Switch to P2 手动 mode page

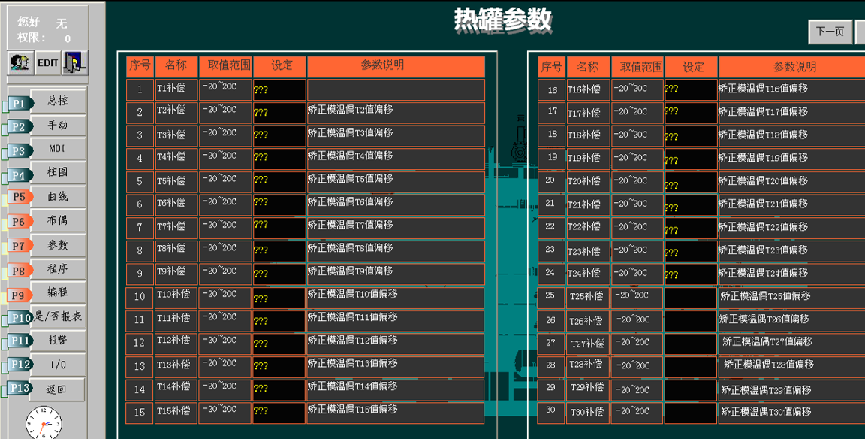click(x=56, y=126)
